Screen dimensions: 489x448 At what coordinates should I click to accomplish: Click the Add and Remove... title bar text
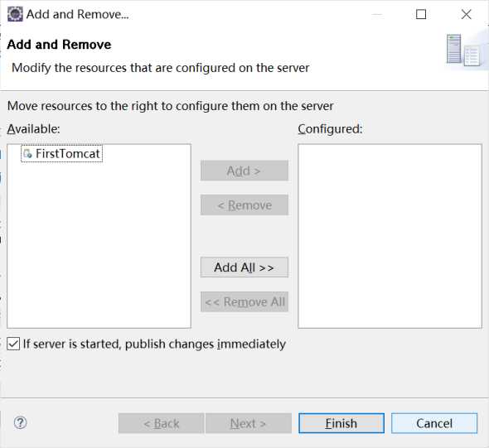77,14
